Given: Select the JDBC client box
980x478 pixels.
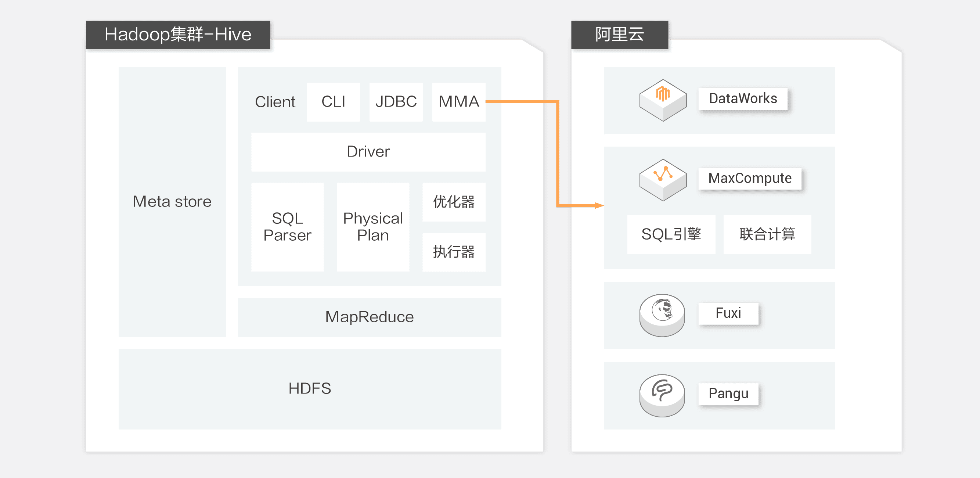Looking at the screenshot, I should [x=396, y=102].
